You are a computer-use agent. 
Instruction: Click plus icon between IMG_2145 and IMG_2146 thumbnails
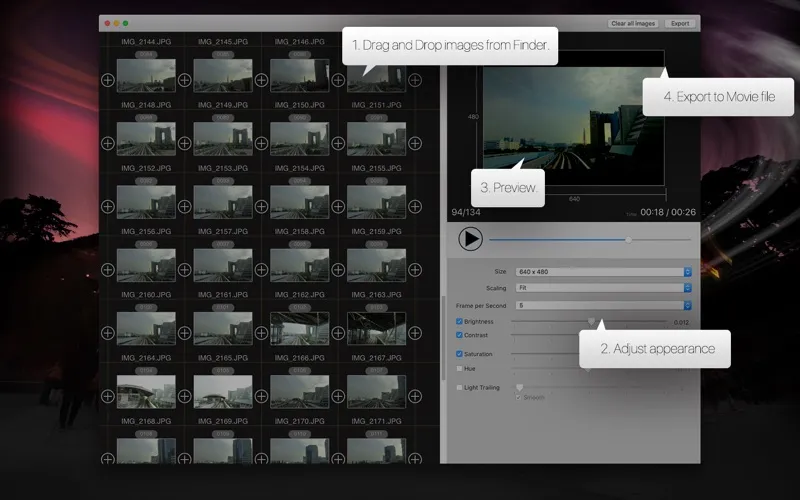(261, 80)
